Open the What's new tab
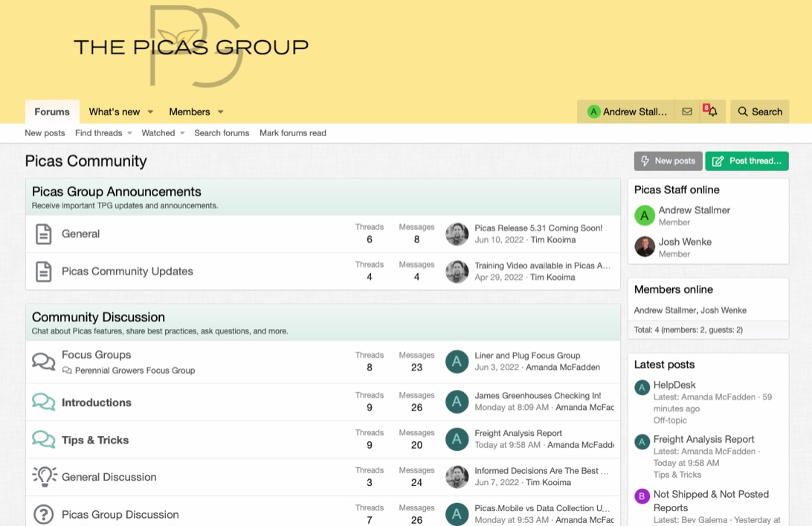This screenshot has height=526, width=812. point(115,112)
